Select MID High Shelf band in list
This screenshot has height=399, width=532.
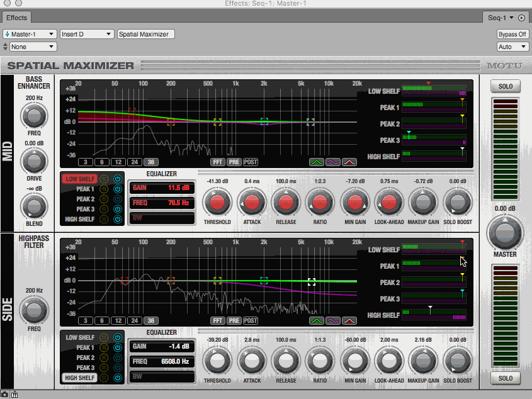80,219
